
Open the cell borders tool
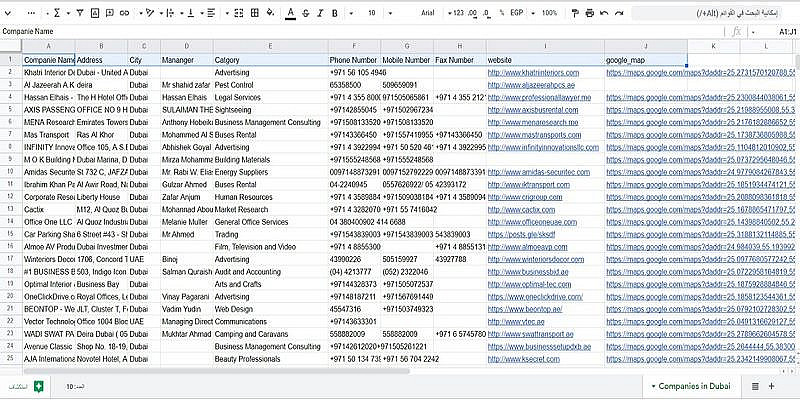[255, 13]
